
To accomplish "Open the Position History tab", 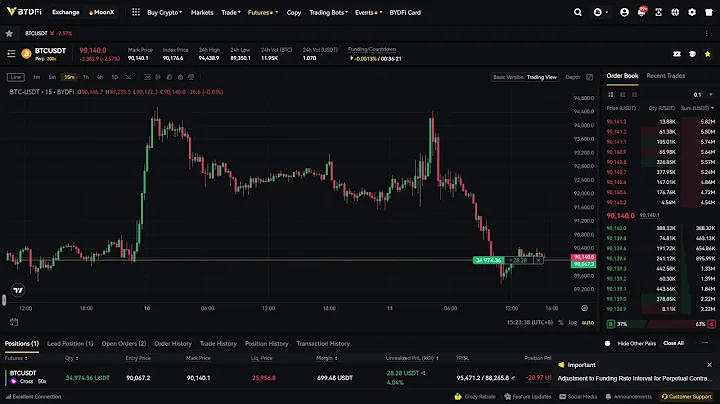I will point(266,343).
